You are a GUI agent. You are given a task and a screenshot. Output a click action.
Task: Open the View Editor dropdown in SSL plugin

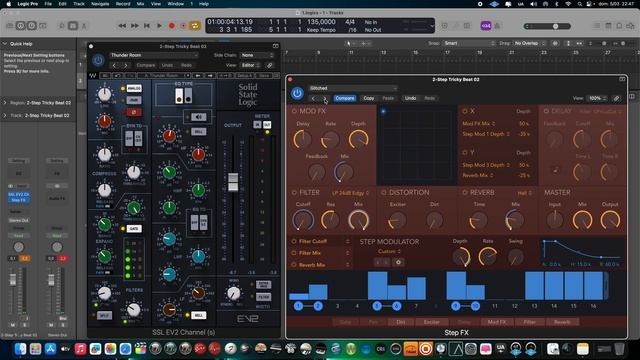[x=250, y=65]
